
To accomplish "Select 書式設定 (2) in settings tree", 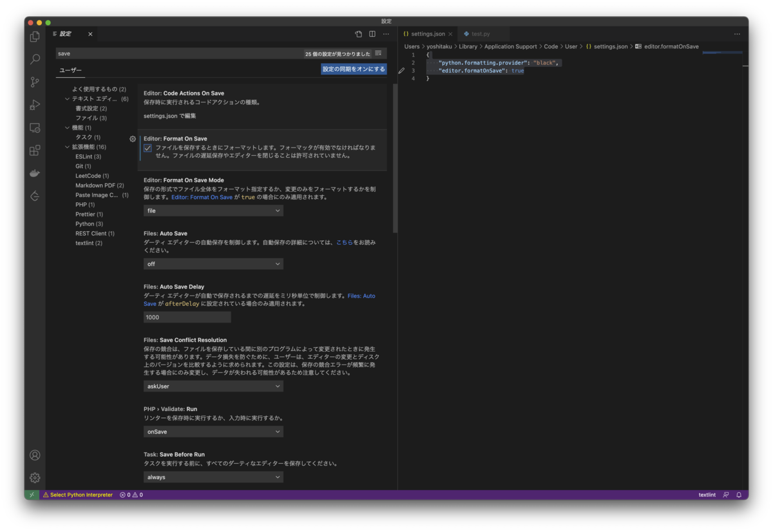I will tap(91, 108).
